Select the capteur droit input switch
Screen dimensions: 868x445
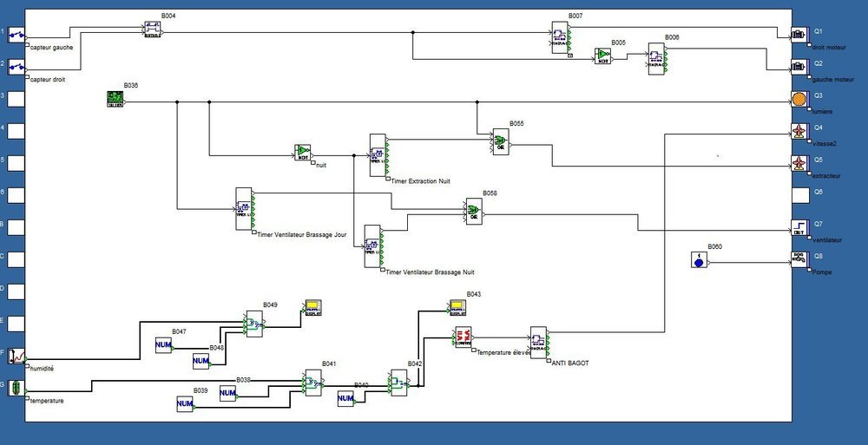[x=16, y=68]
